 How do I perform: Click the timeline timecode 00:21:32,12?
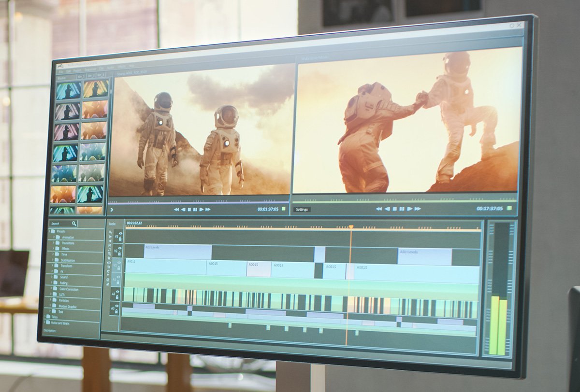pos(134,223)
